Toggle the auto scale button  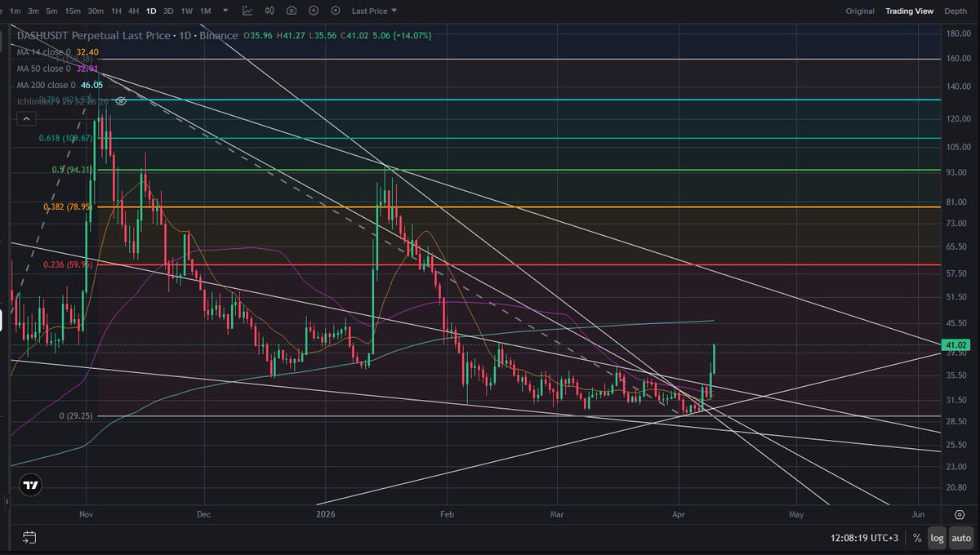(961, 539)
